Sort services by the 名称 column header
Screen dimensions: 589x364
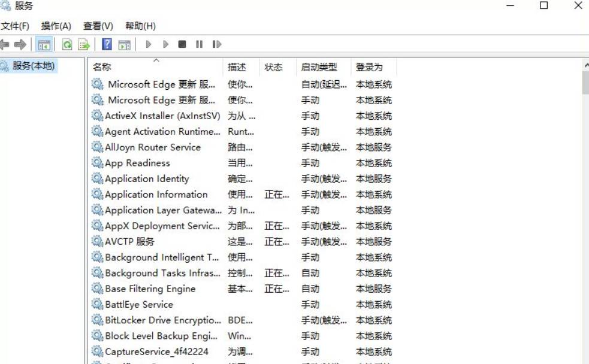point(102,67)
